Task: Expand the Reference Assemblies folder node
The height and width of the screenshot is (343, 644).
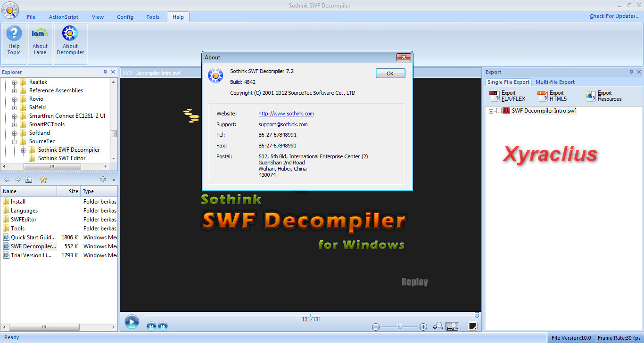Action: [15, 90]
